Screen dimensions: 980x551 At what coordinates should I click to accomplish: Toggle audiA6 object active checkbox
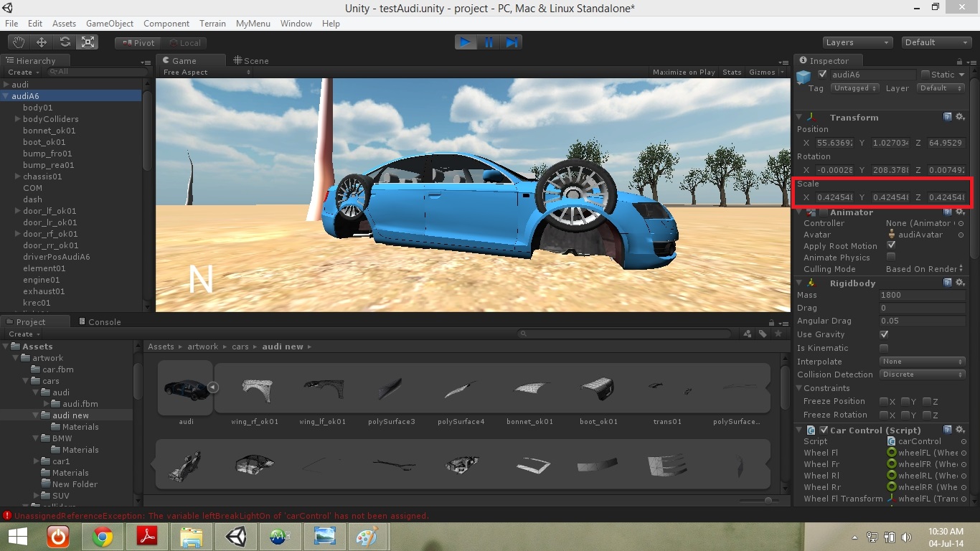point(823,74)
